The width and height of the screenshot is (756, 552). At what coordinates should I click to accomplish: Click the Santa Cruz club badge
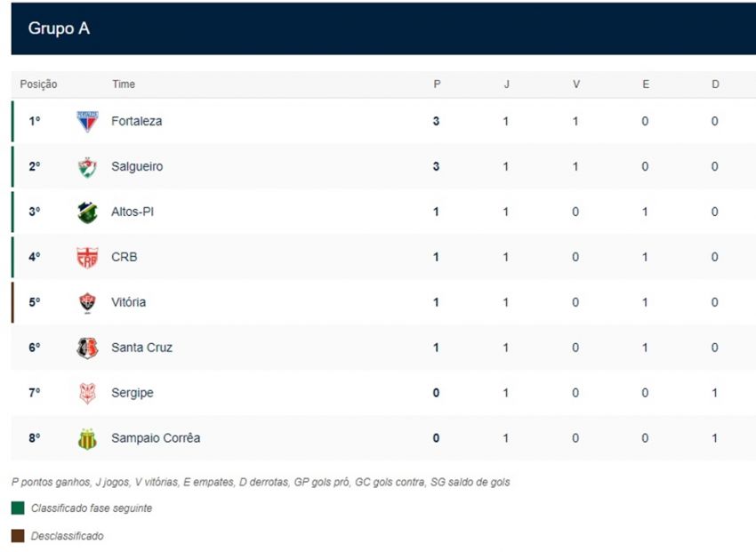[87, 348]
